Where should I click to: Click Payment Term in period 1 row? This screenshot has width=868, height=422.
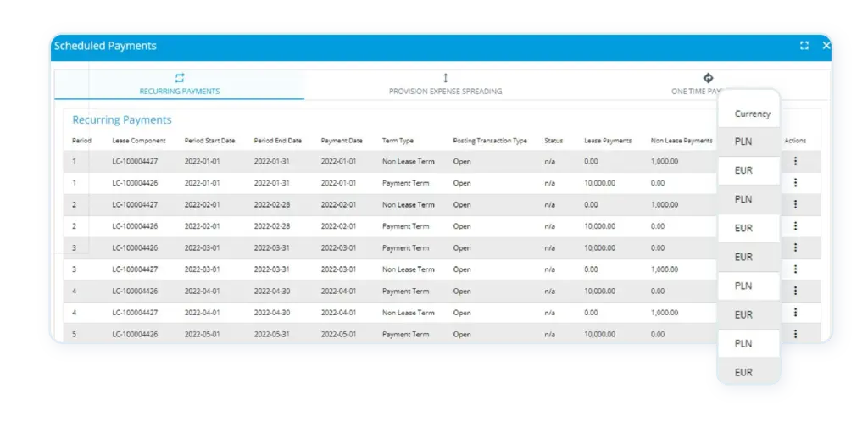[x=405, y=183]
